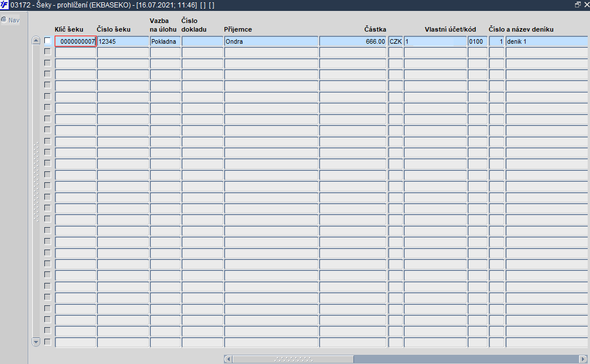The height and width of the screenshot is (364, 590).
Task: Click the own account cell with value 1
Action: coord(435,41)
